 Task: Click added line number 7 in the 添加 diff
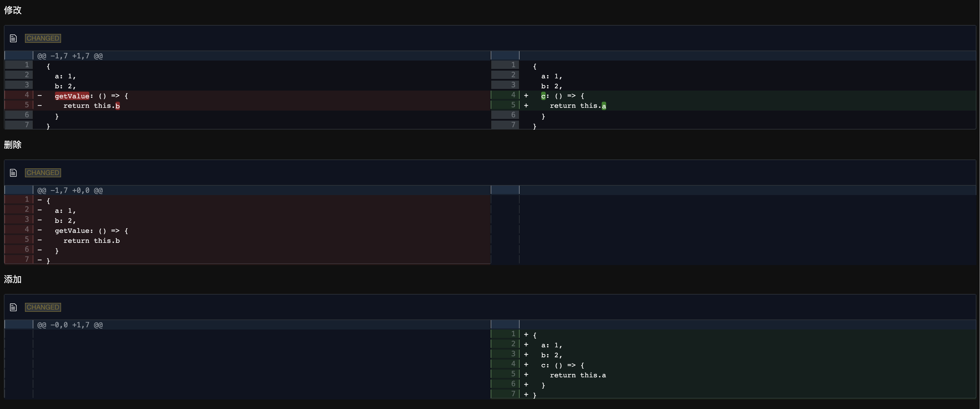coord(513,394)
